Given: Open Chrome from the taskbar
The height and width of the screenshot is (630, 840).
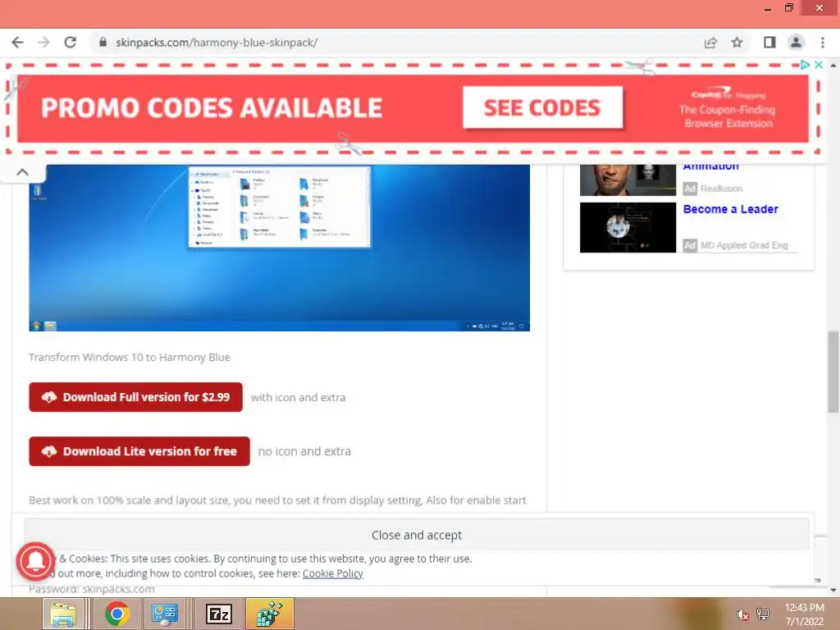Looking at the screenshot, I should 116,614.
